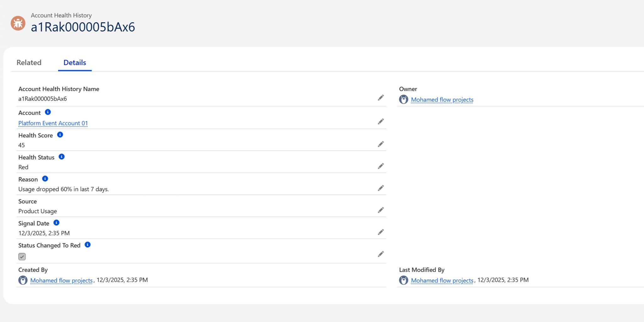This screenshot has width=644, height=322.
Task: Show help info for Reason
Action: tap(45, 179)
